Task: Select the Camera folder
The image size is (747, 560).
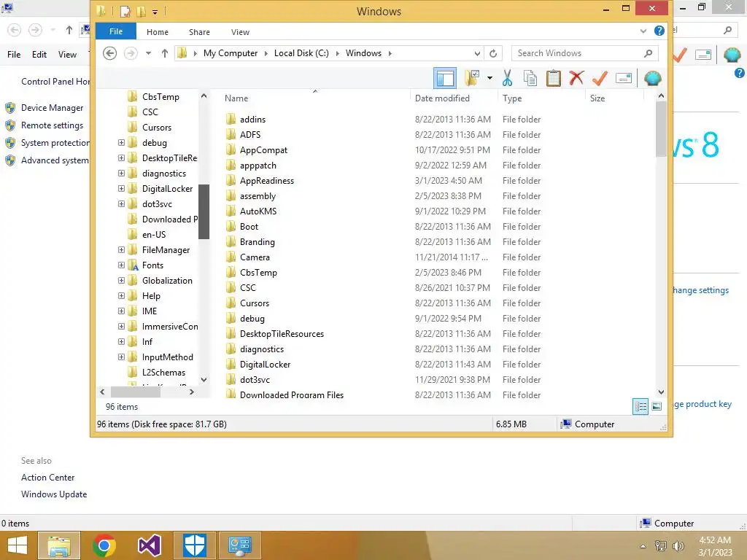Action: click(x=255, y=257)
